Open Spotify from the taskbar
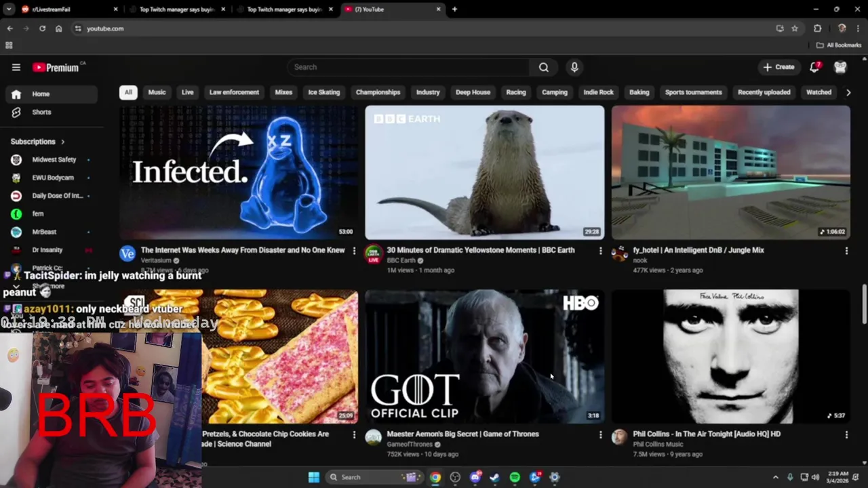Viewport: 868px width, 488px height. pos(515,477)
